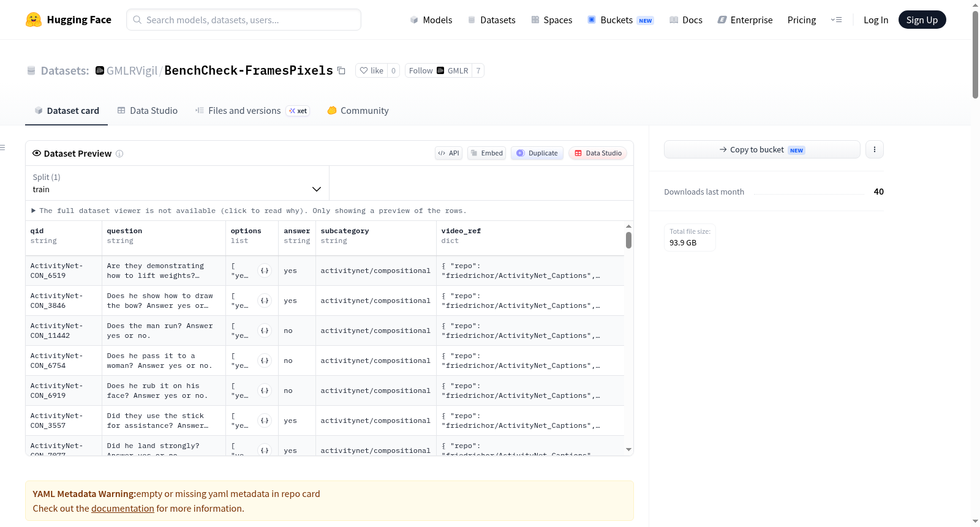This screenshot has height=527, width=980.
Task: Go to Spaces
Action: 551,20
